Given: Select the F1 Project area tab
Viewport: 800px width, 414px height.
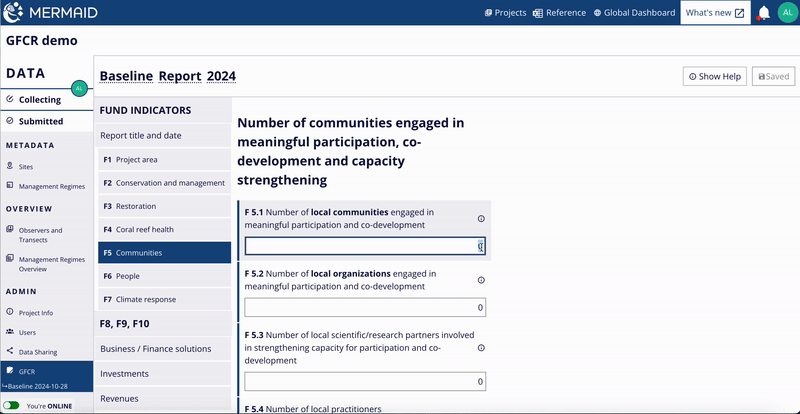Looking at the screenshot, I should [x=165, y=160].
